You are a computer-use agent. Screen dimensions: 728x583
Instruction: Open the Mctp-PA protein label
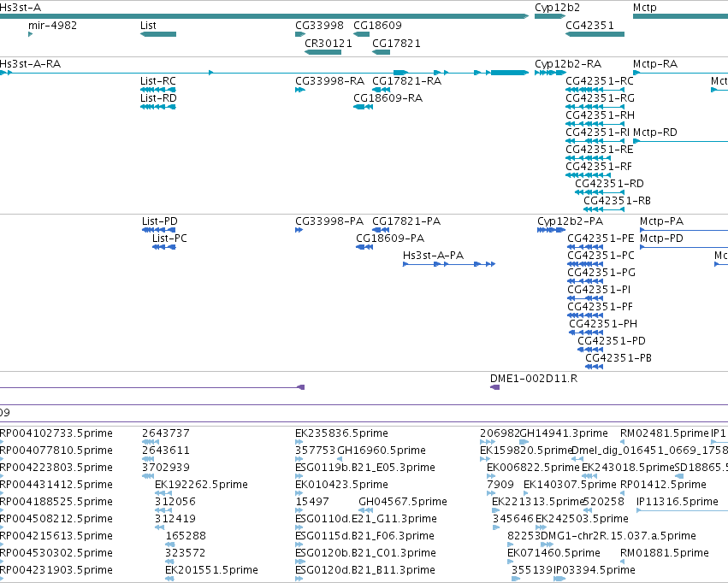tap(661, 221)
